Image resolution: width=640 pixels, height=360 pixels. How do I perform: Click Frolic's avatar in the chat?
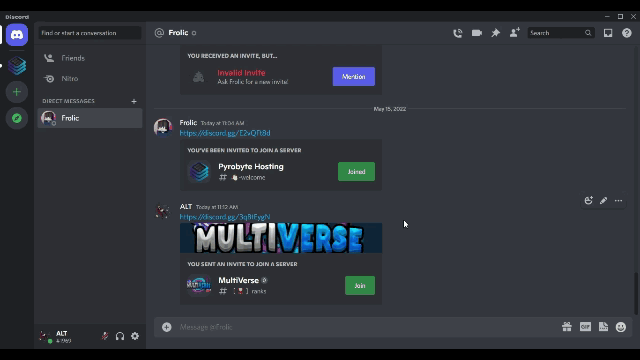point(163,128)
